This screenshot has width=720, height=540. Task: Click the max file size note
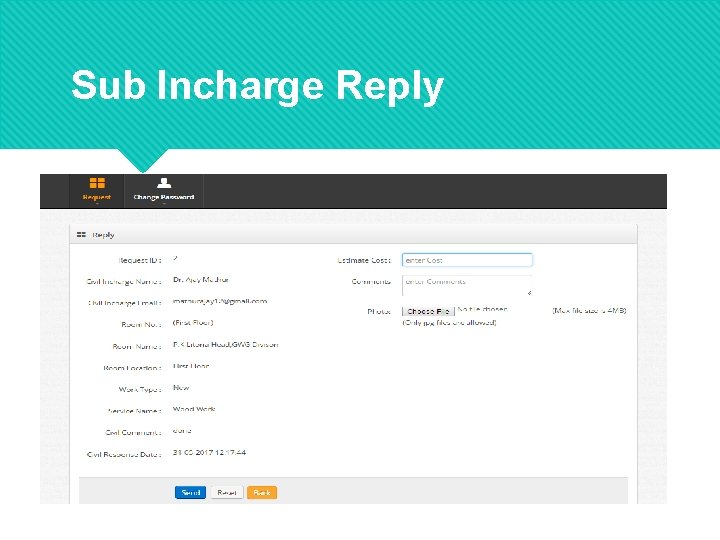pyautogui.click(x=589, y=310)
